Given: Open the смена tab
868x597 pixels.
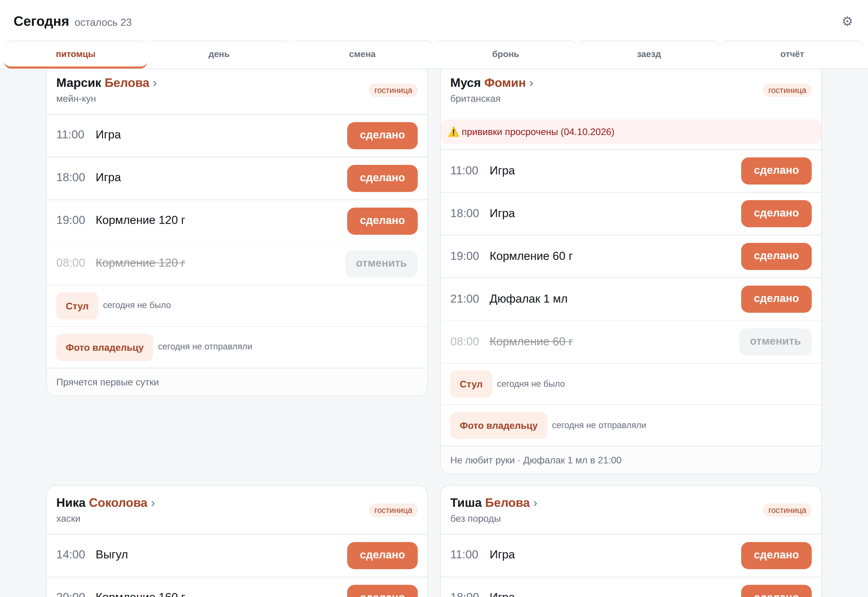Looking at the screenshot, I should click(x=362, y=54).
